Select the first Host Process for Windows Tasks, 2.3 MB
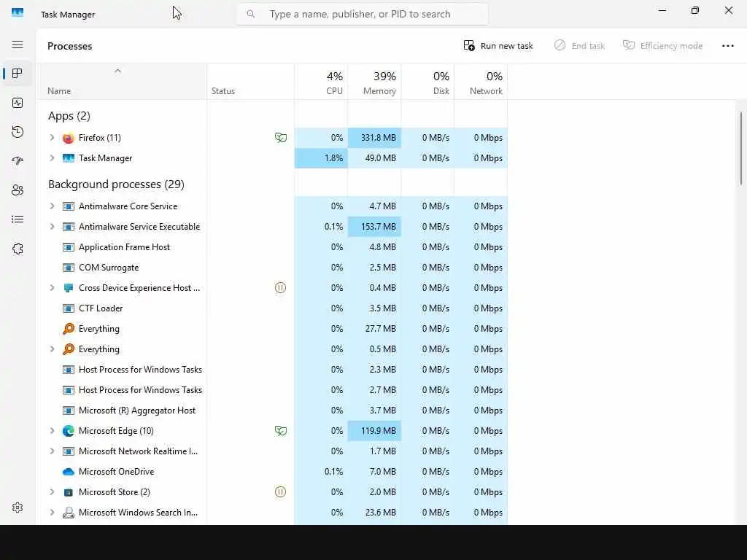This screenshot has width=747, height=560. pyautogui.click(x=271, y=370)
